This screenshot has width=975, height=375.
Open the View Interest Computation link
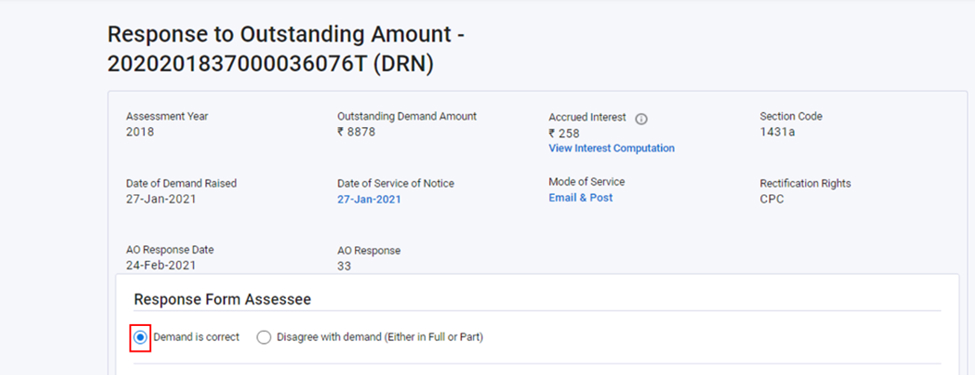(611, 149)
